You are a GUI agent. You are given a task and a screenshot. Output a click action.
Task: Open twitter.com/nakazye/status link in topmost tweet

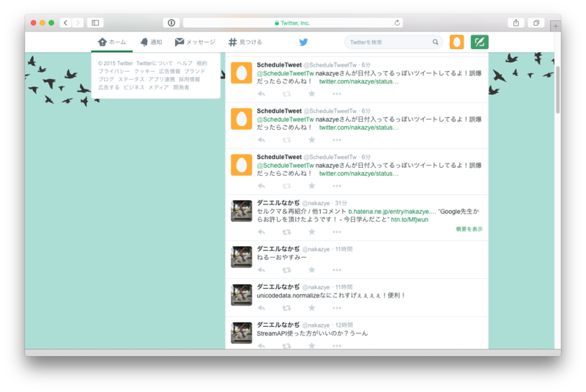coord(359,81)
